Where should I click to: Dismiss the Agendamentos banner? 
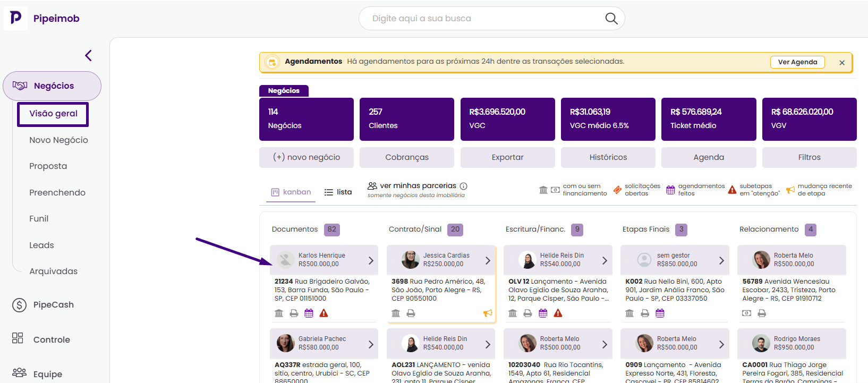842,63
